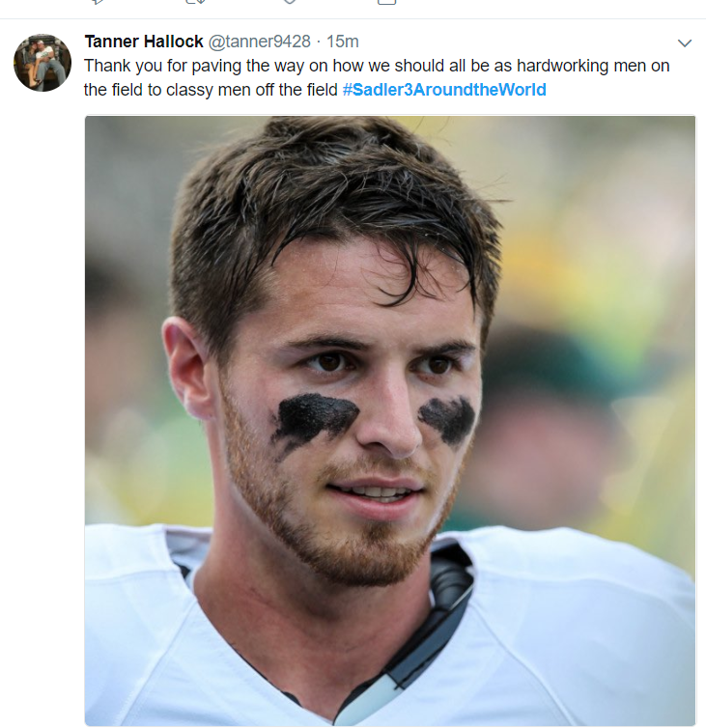Click the like heart icon above the tweet

291,2
